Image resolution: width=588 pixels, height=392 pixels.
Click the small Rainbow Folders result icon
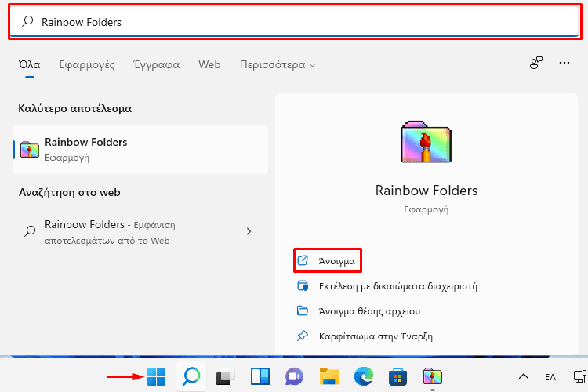coord(30,149)
